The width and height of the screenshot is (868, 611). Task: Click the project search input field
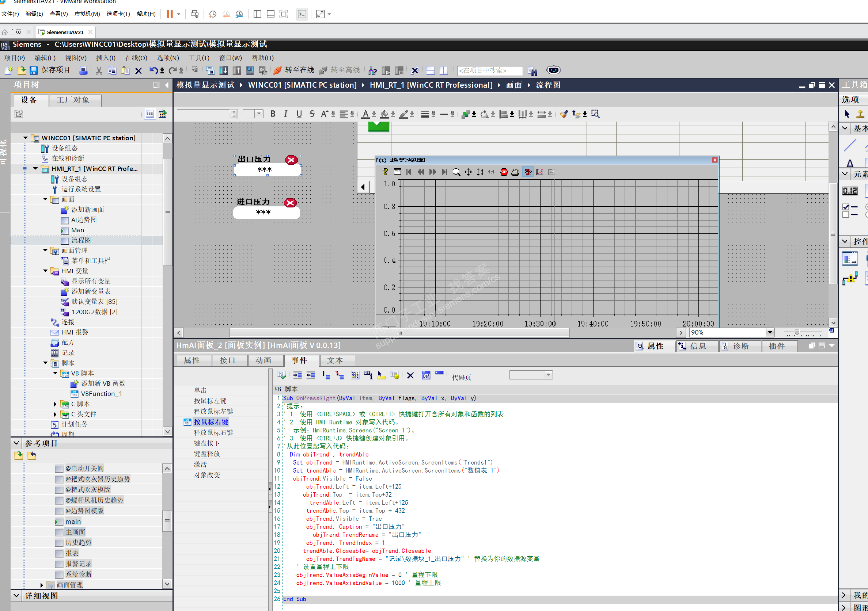pyautogui.click(x=489, y=70)
